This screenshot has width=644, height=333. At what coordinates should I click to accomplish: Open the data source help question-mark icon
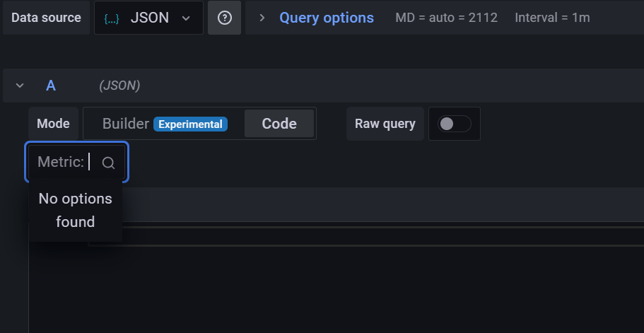[225, 18]
